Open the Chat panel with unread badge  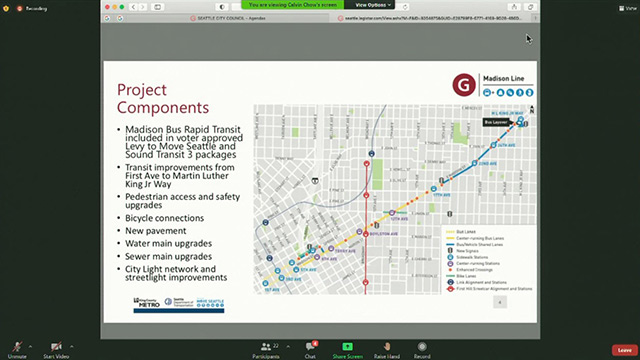coord(311,350)
